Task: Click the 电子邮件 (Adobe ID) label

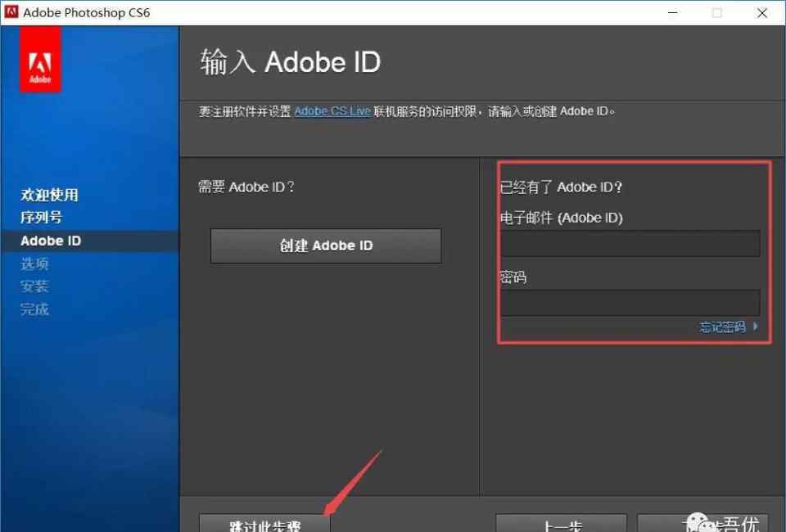Action: click(562, 218)
